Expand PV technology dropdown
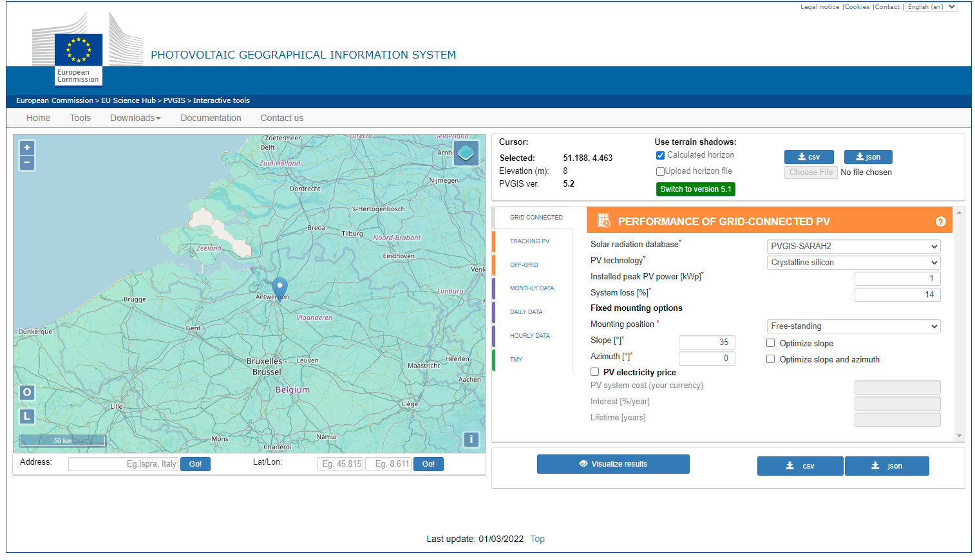The height and width of the screenshot is (560, 975). pyautogui.click(x=853, y=263)
